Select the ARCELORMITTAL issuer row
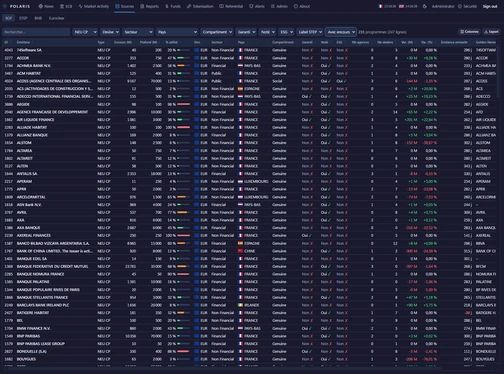Screen dimensions: 504x374 click(x=250, y=197)
